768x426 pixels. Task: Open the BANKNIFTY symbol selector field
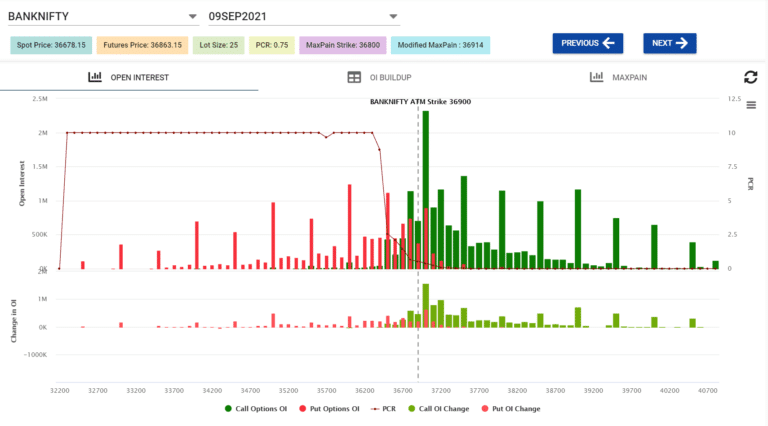(103, 17)
